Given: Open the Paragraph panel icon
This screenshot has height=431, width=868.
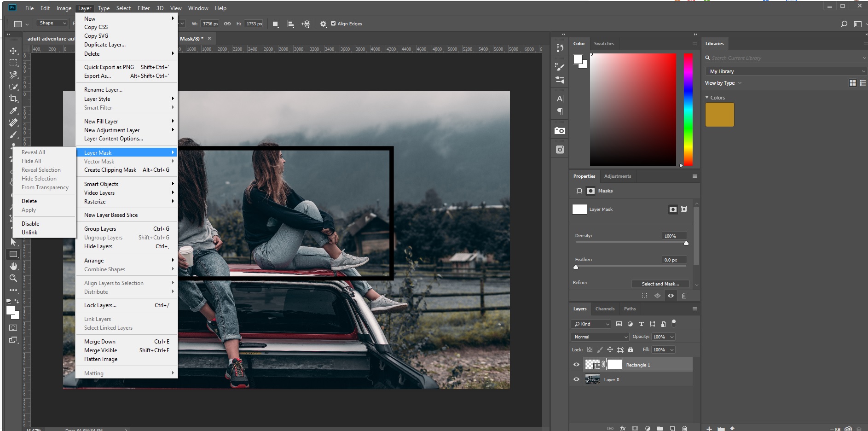Looking at the screenshot, I should pyautogui.click(x=560, y=111).
